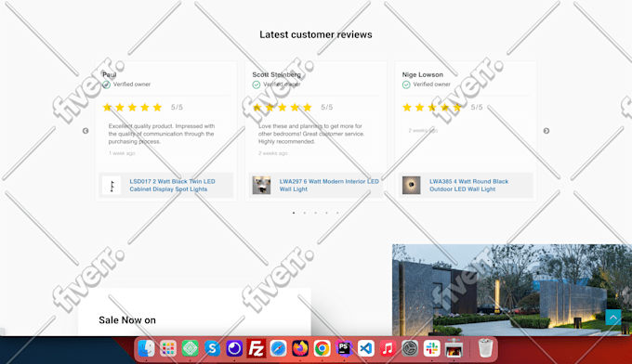Click the LWA297 product thumbnail
Image resolution: width=632 pixels, height=364 pixels.
(261, 185)
